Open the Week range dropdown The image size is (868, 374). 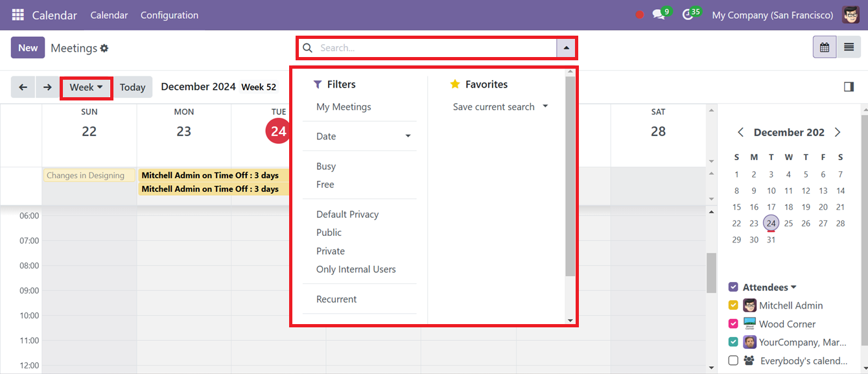(x=86, y=88)
